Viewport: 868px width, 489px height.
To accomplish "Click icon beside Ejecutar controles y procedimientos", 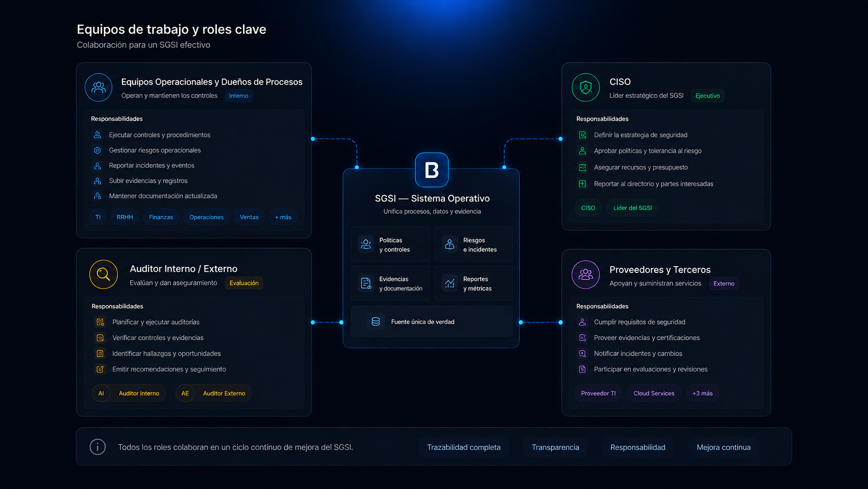I will 97,135.
